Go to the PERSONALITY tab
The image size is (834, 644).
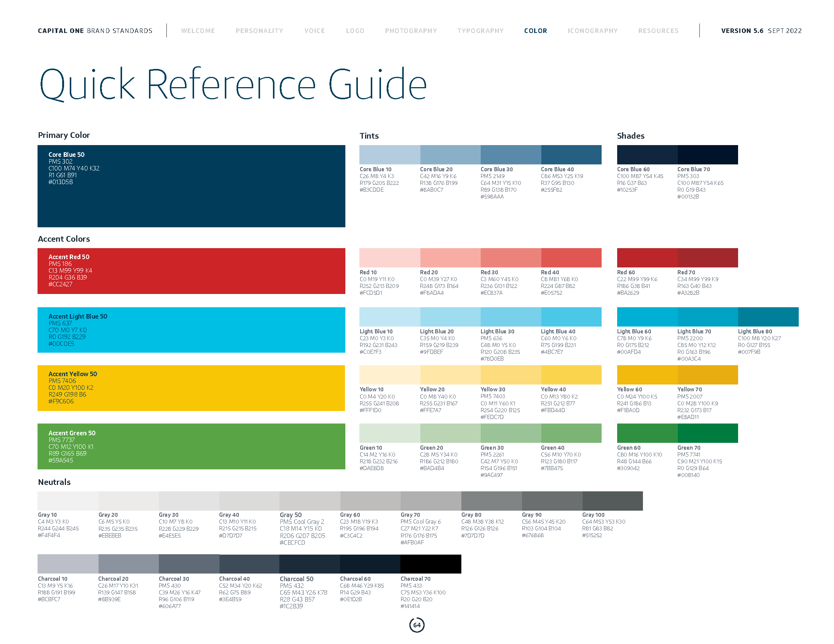pyautogui.click(x=259, y=31)
